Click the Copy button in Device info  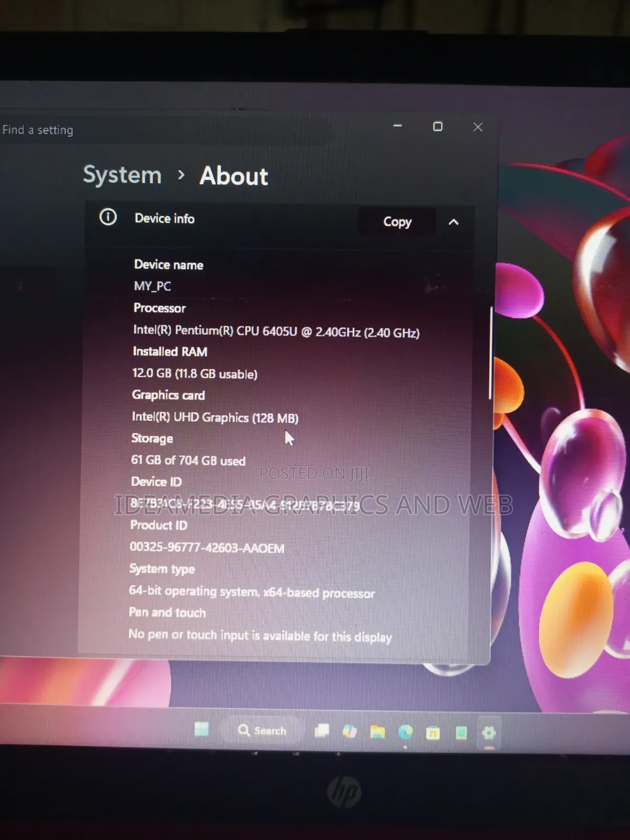click(x=397, y=222)
